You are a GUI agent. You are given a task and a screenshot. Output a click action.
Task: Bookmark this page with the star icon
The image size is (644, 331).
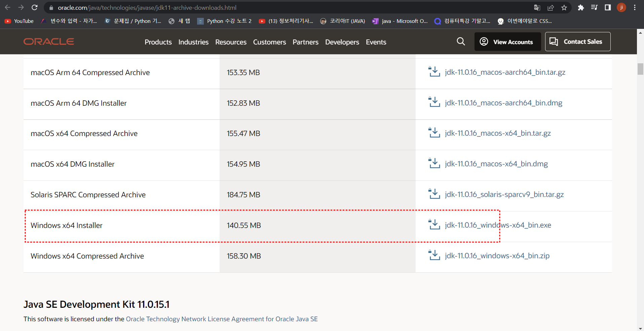564,7
